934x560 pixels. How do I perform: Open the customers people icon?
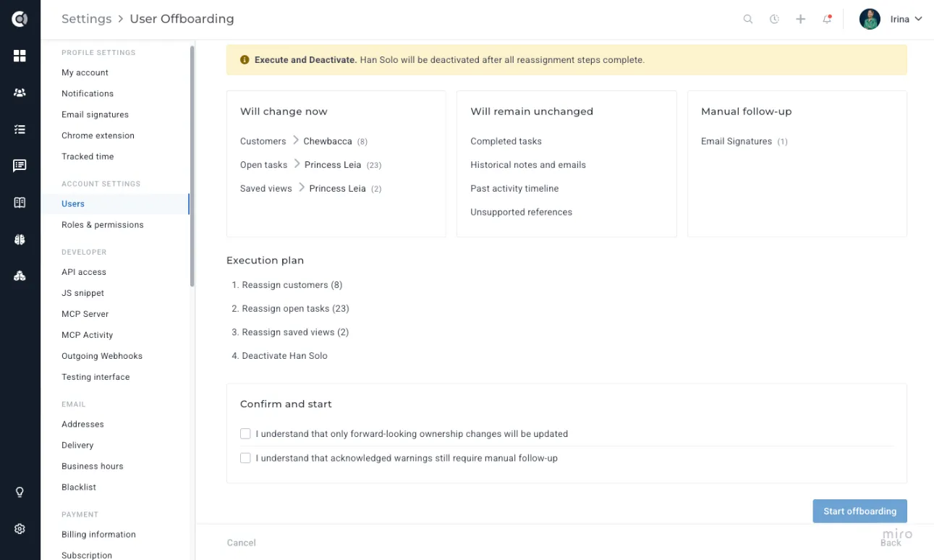point(20,93)
